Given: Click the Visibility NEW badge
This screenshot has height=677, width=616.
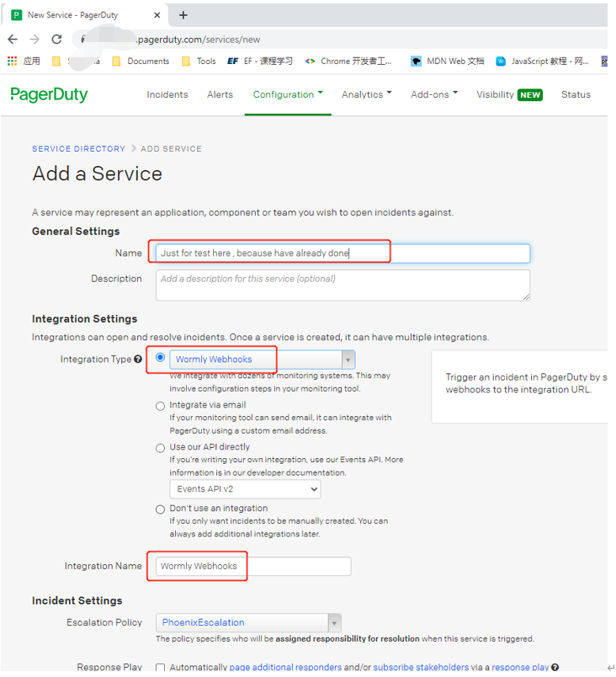Looking at the screenshot, I should pos(531,94).
